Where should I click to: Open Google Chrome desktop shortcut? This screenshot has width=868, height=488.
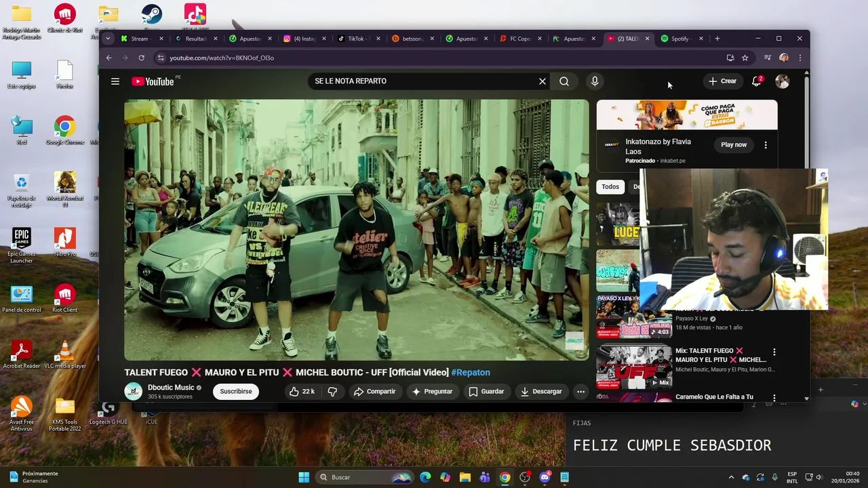point(64,130)
